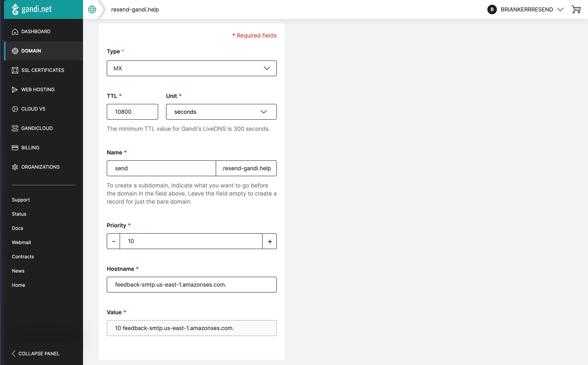This screenshot has width=588, height=365.
Task: Open the BILLING section
Action: 43,148
